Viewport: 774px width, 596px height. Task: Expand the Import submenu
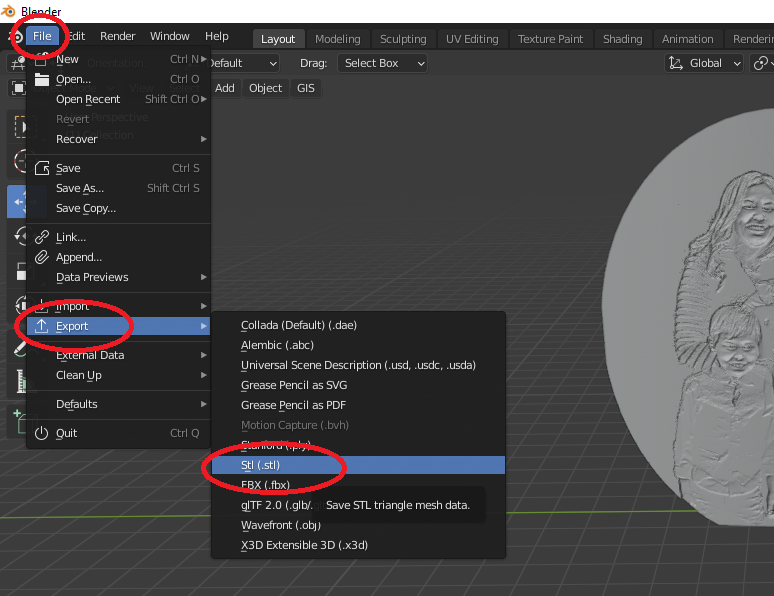coord(118,306)
